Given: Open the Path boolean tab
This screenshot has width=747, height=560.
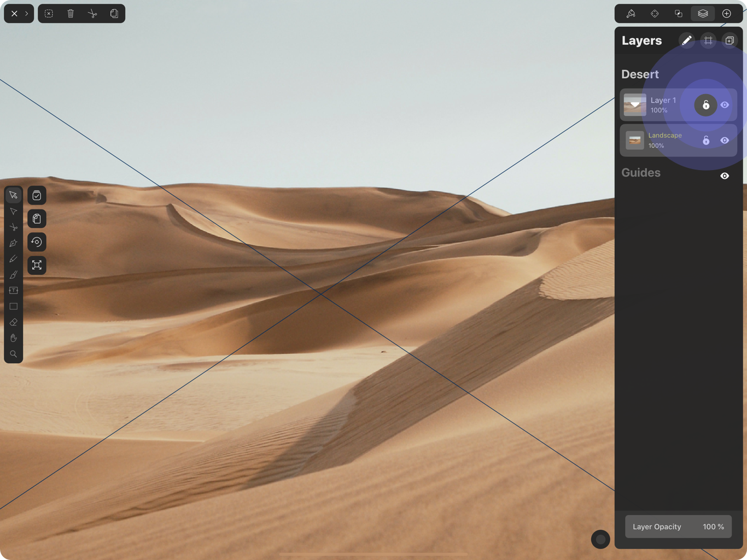Looking at the screenshot, I should click(x=679, y=14).
